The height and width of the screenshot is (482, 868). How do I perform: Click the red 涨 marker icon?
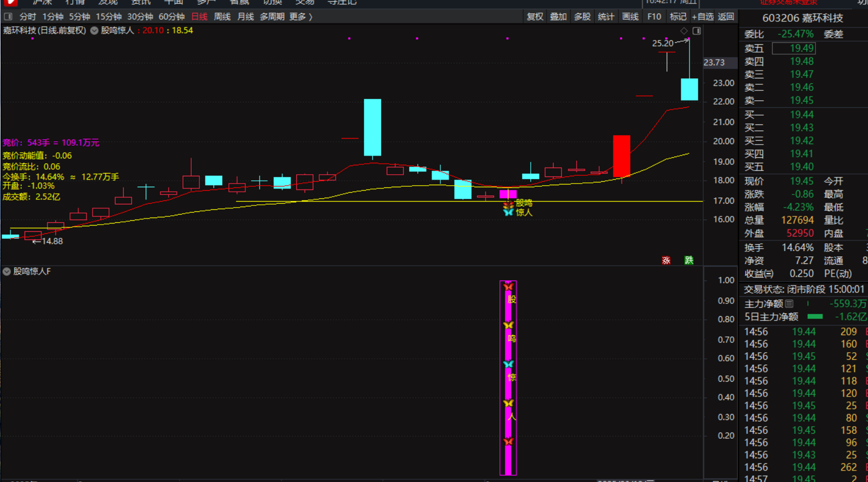666,260
